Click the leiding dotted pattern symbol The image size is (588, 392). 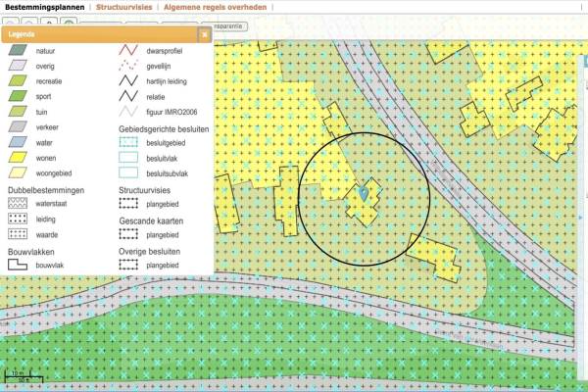[18, 220]
